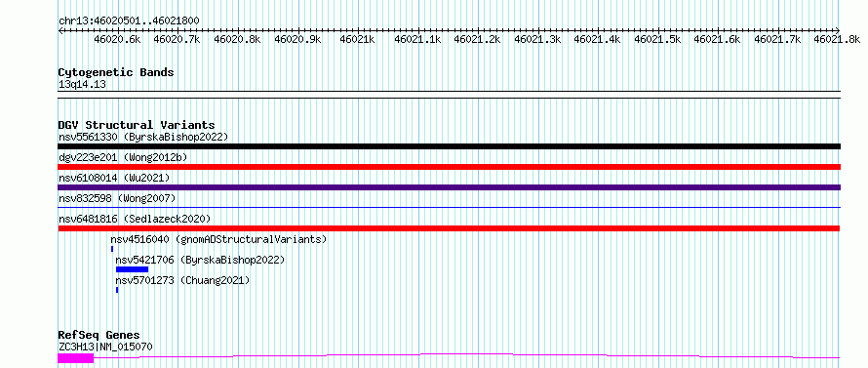The height and width of the screenshot is (368, 868).
Task: Click the nsv6108014 (Wu2021) label
Action: pyautogui.click(x=114, y=178)
